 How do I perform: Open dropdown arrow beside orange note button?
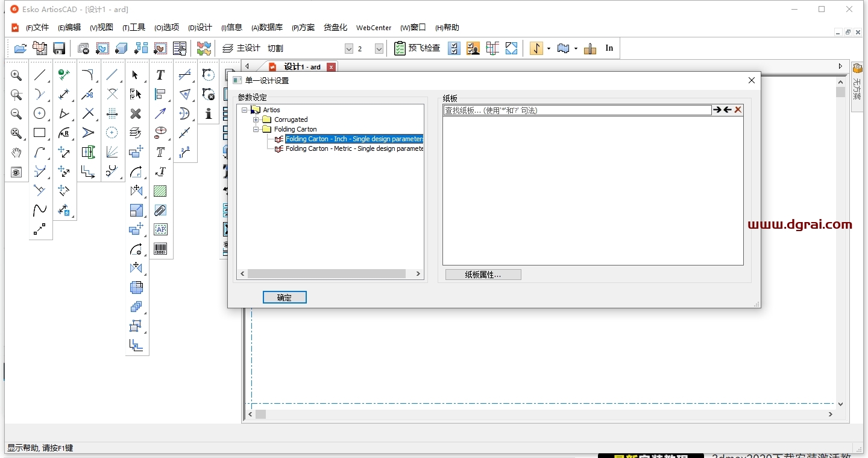(549, 49)
